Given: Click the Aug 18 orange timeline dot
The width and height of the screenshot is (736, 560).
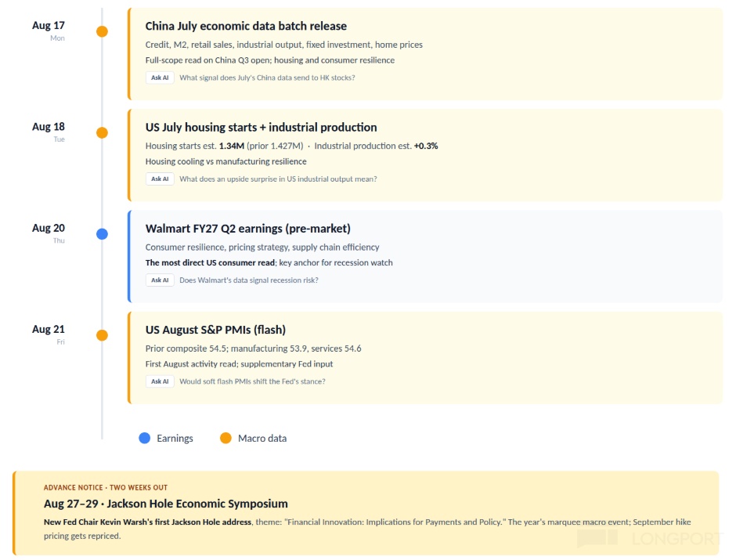Looking at the screenshot, I should (x=102, y=133).
